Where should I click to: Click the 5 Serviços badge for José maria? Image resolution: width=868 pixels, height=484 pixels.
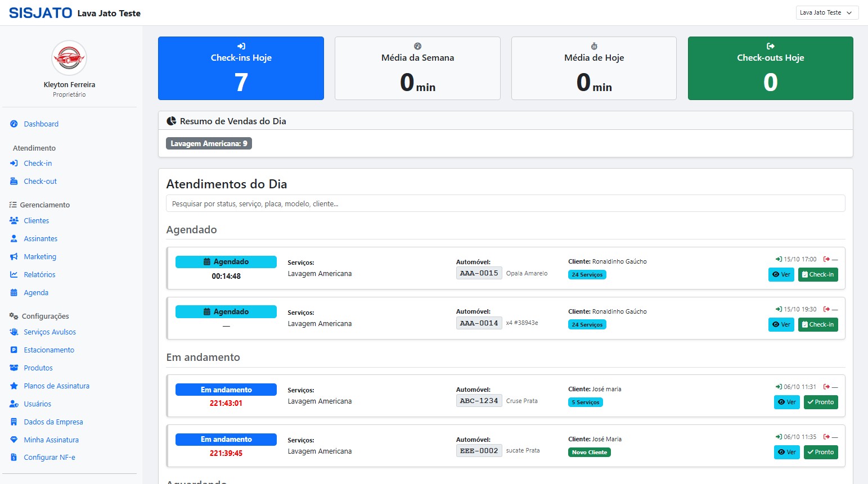pyautogui.click(x=585, y=402)
